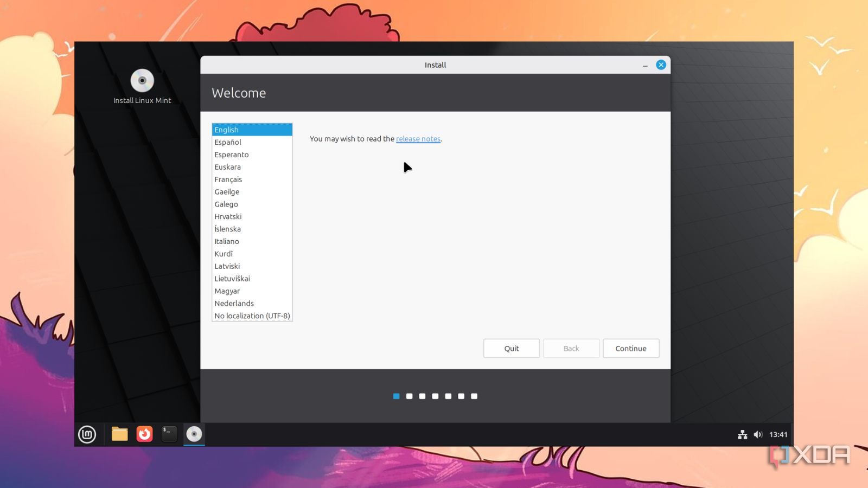868x488 pixels.
Task: Open the release notes link
Action: click(418, 139)
